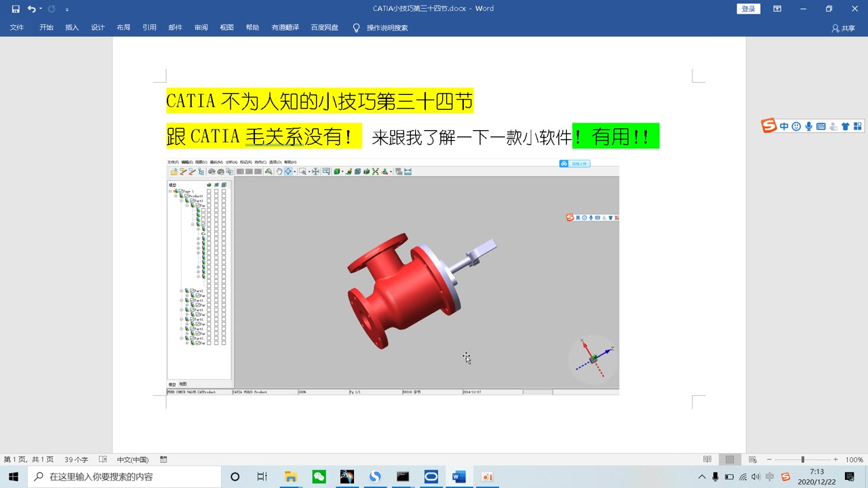Viewport: 868px width, 488px height.
Task: Save the document using Quick Access icon
Action: [16, 9]
